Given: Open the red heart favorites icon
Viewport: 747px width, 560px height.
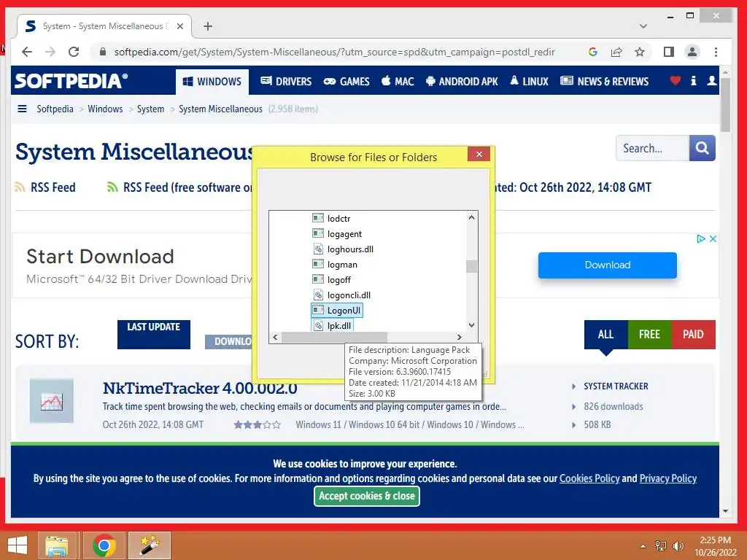Looking at the screenshot, I should click(675, 80).
